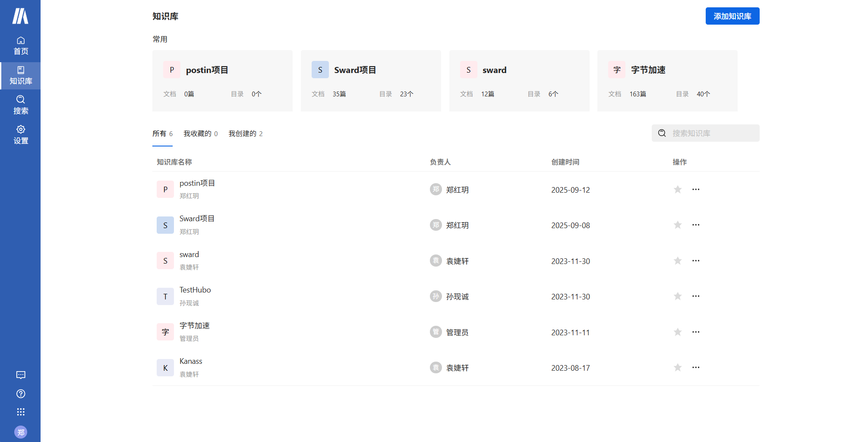
Task: Go to 首页 home in sidebar
Action: point(20,46)
